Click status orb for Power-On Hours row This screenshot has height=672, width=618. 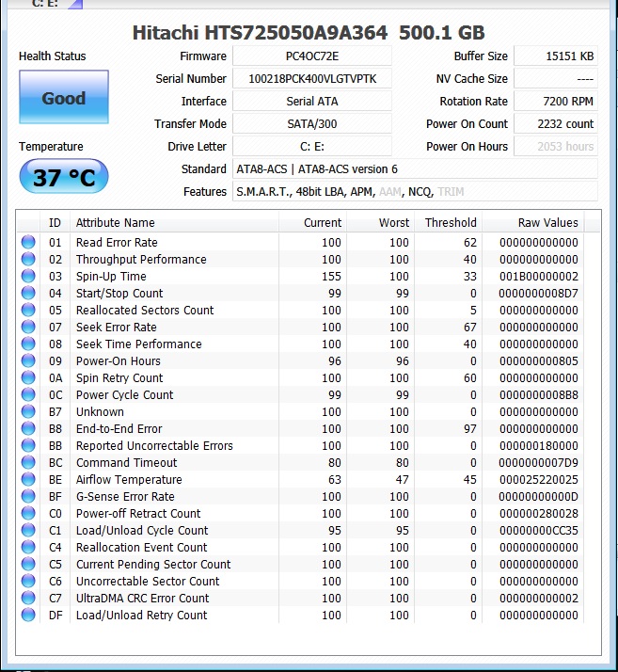(x=28, y=360)
